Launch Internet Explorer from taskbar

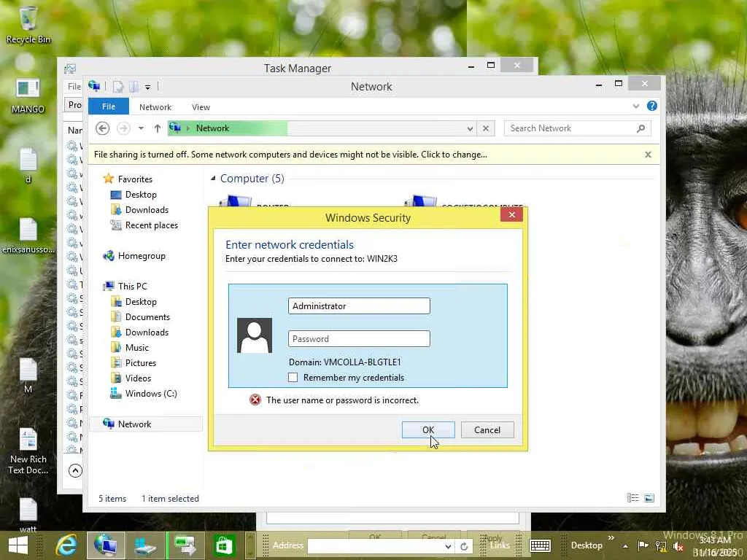[x=66, y=545]
